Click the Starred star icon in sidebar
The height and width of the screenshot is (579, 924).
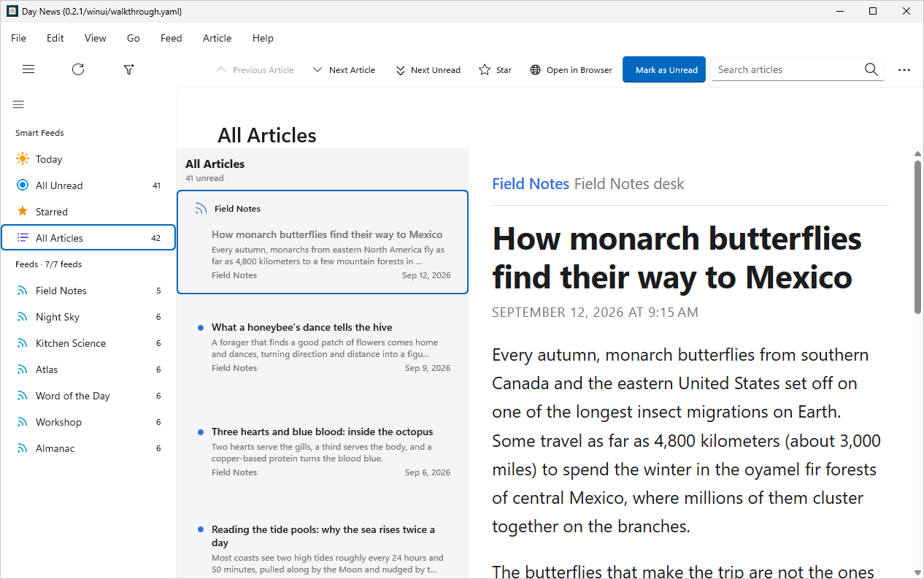pos(23,212)
